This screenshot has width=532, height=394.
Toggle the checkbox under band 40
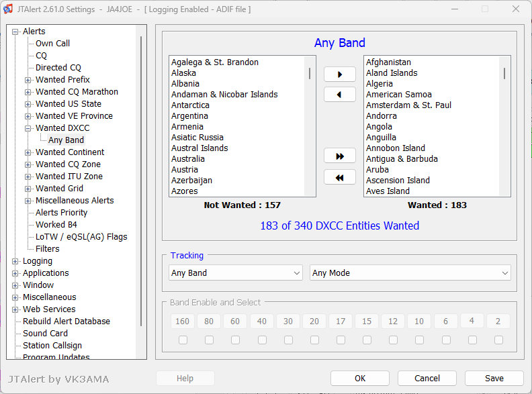pyautogui.click(x=262, y=340)
